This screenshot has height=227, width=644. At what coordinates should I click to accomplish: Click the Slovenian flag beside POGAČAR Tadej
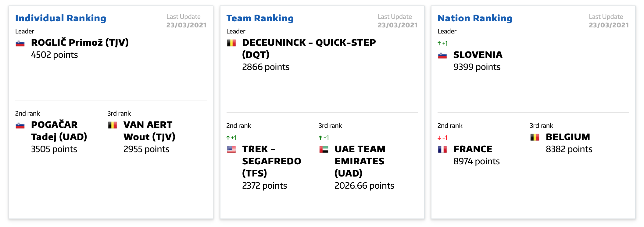coord(20,125)
